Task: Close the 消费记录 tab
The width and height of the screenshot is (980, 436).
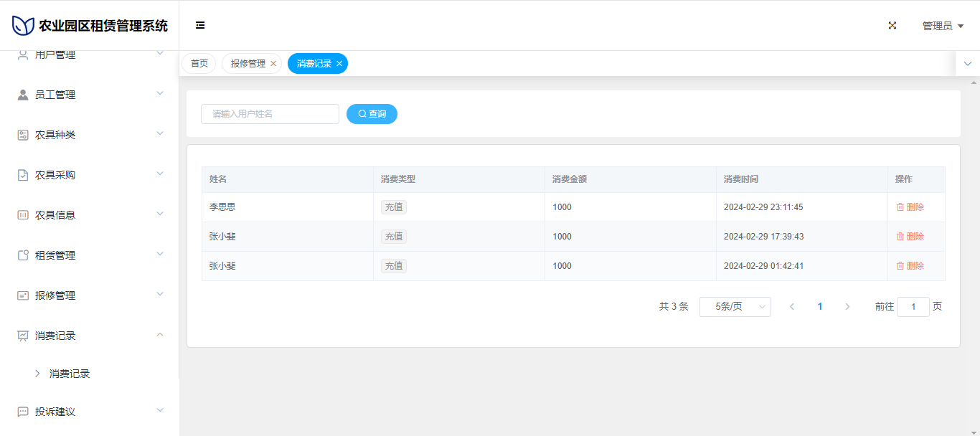Action: (x=339, y=64)
